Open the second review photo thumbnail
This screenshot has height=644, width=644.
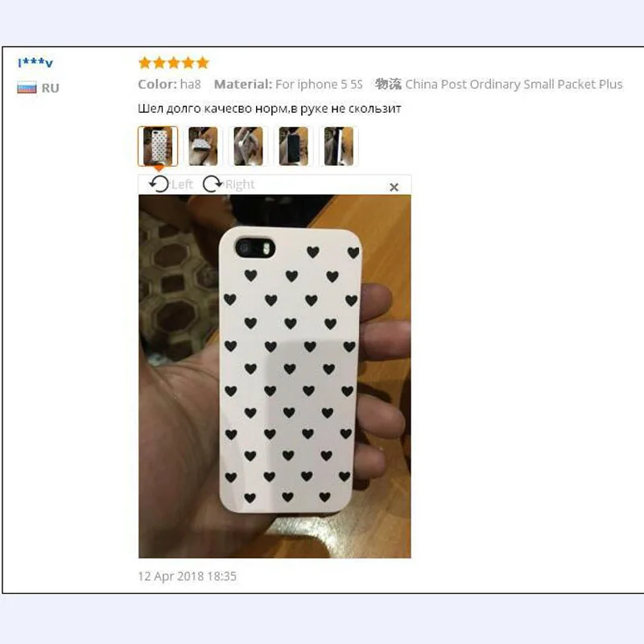point(203,147)
